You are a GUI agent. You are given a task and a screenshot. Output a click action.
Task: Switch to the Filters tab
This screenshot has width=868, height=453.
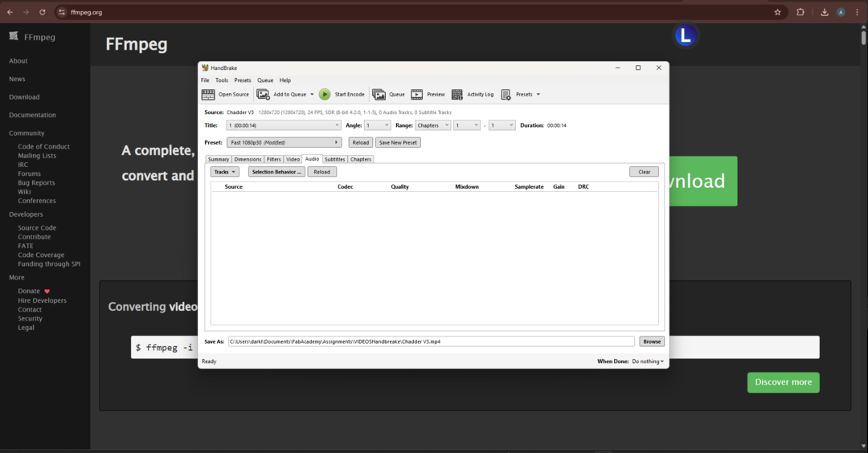pyautogui.click(x=273, y=159)
